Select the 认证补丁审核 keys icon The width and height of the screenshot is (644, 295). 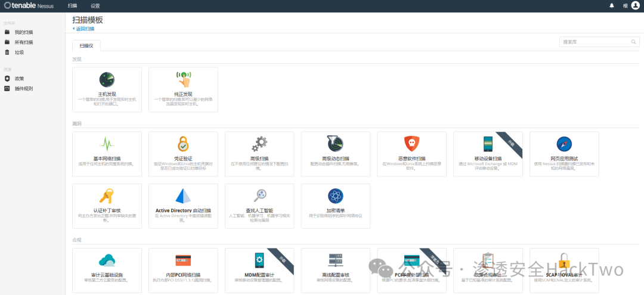point(106,196)
